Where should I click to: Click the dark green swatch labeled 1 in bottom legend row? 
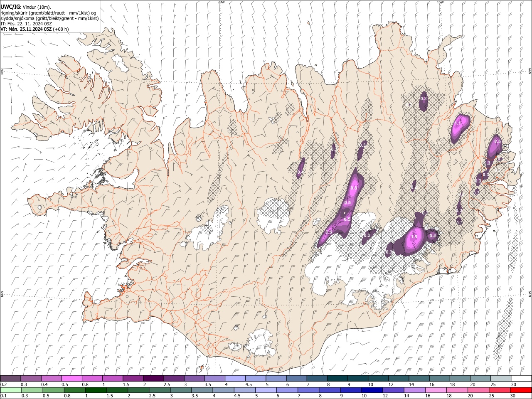(x=96, y=390)
